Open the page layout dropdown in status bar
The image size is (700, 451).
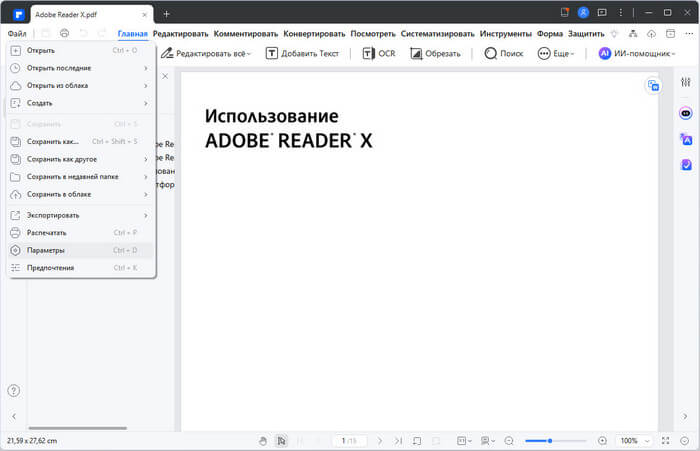pos(464,441)
